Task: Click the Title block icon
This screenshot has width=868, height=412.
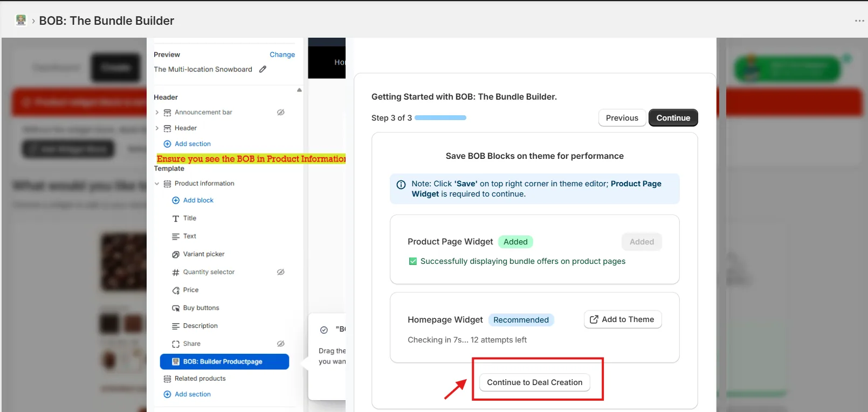Action: 176,219
